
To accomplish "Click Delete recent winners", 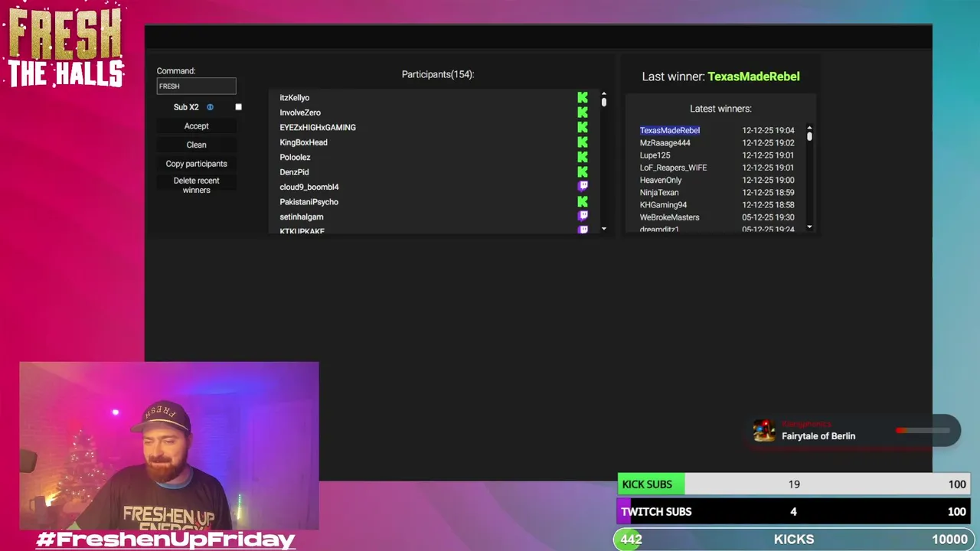I will coord(196,185).
